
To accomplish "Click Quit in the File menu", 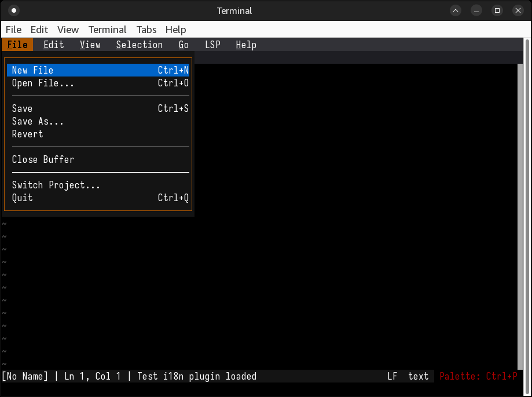I will [22, 198].
